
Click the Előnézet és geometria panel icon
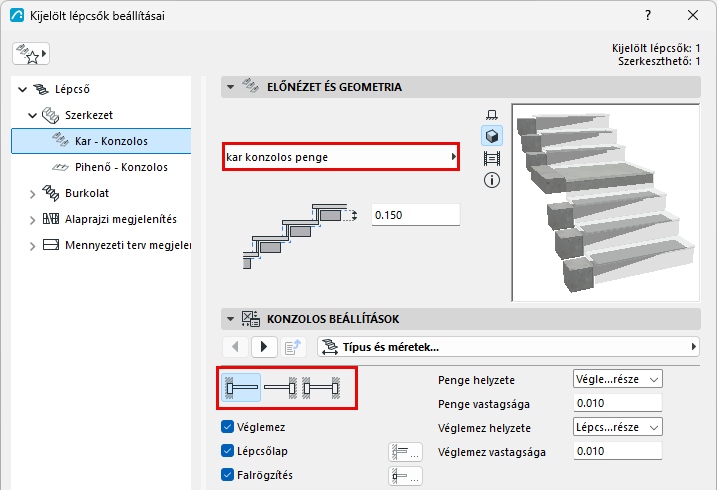click(x=250, y=85)
